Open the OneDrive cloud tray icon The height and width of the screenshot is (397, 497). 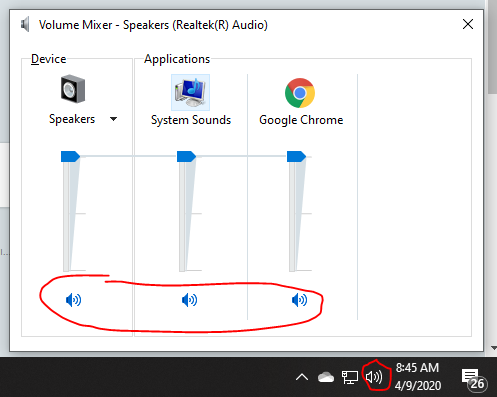pyautogui.click(x=326, y=377)
